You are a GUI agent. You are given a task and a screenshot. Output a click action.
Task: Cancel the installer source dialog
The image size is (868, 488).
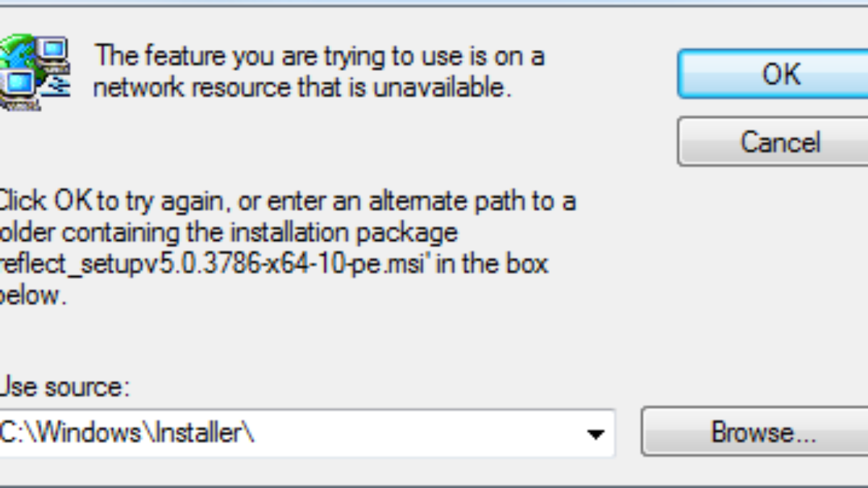point(779,142)
